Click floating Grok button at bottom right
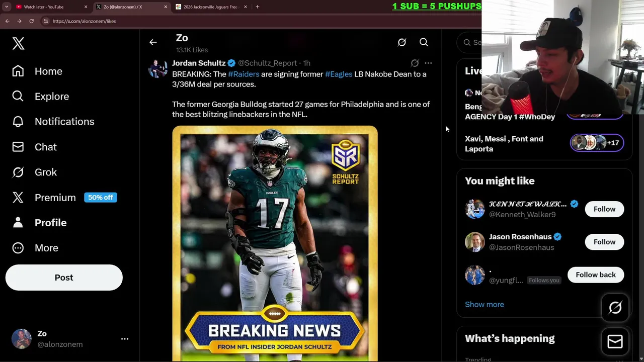The image size is (644, 362). tap(615, 308)
